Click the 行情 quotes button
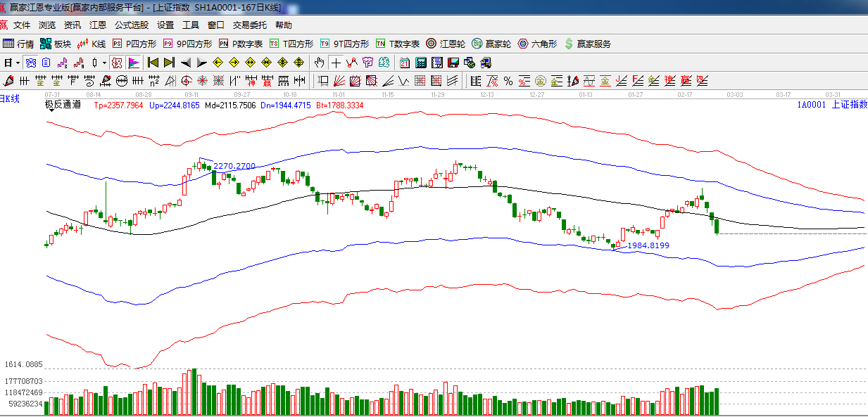This screenshot has width=868, height=417. [x=18, y=44]
